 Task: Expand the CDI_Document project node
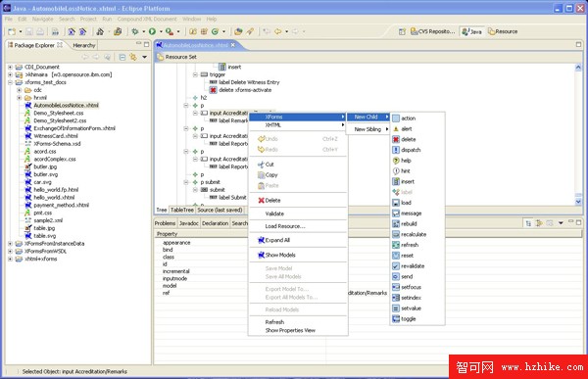click(10, 68)
